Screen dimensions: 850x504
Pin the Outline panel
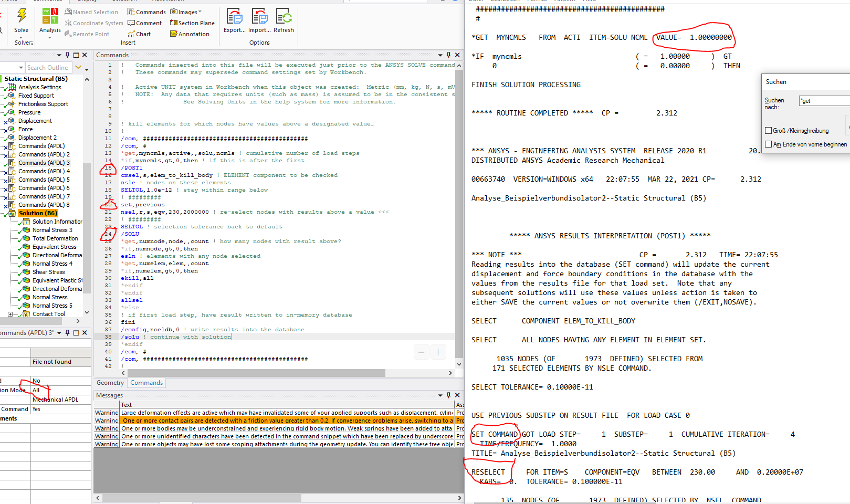67,55
